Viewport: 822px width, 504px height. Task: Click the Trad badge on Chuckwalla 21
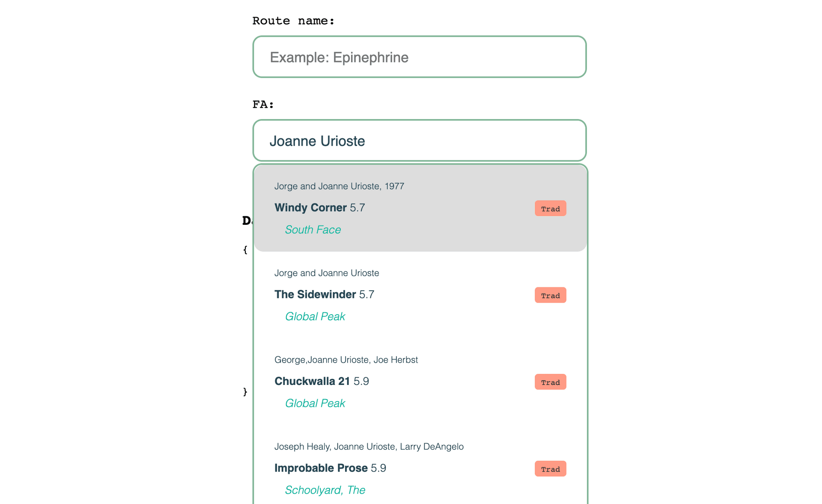tap(549, 382)
